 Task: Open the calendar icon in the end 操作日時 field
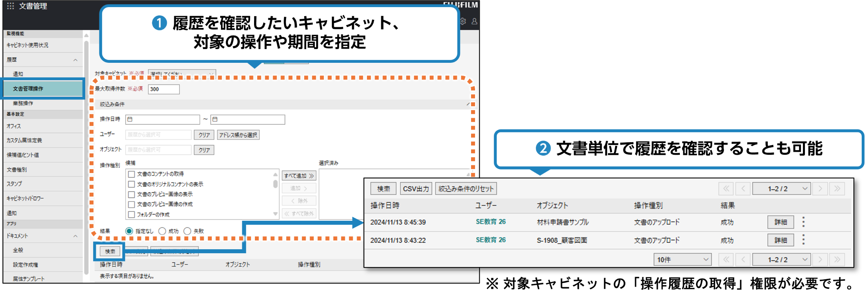pos(215,119)
